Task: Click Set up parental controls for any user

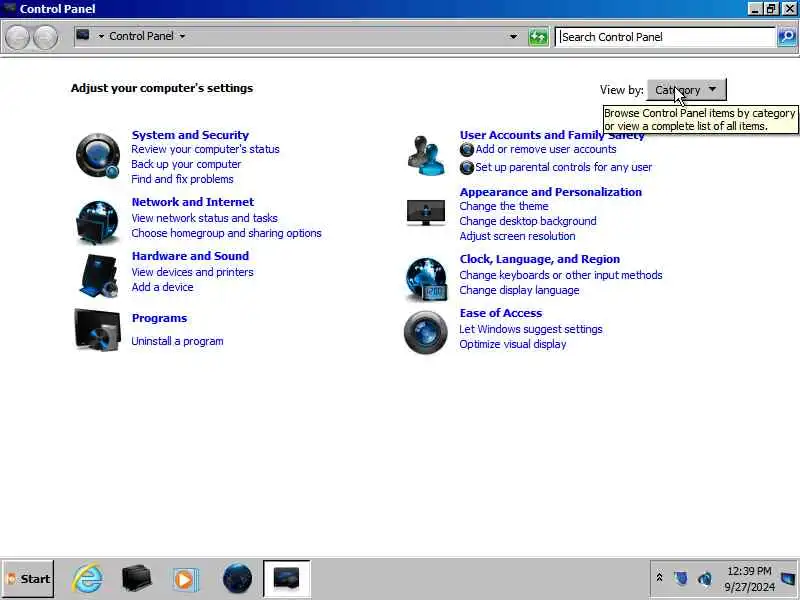Action: click(563, 167)
